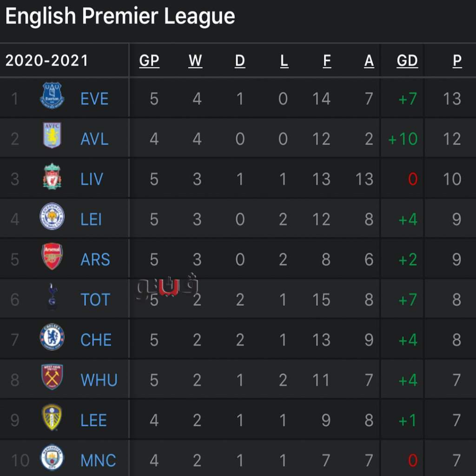Open the TOT team link
The image size is (476, 476).
[x=95, y=300]
